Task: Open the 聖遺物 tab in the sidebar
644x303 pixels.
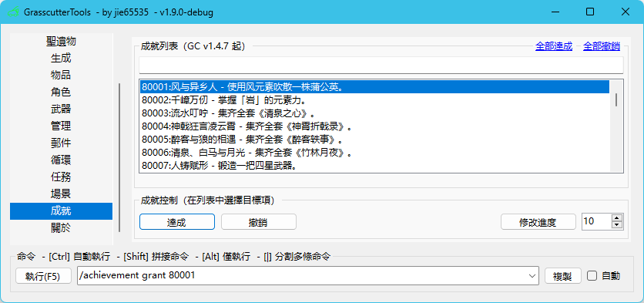Action: 61,41
